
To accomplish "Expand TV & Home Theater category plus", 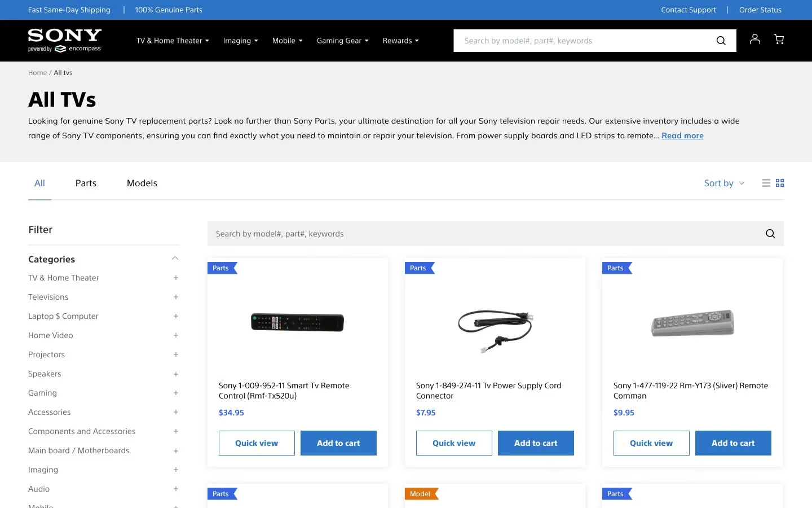I will point(176,278).
